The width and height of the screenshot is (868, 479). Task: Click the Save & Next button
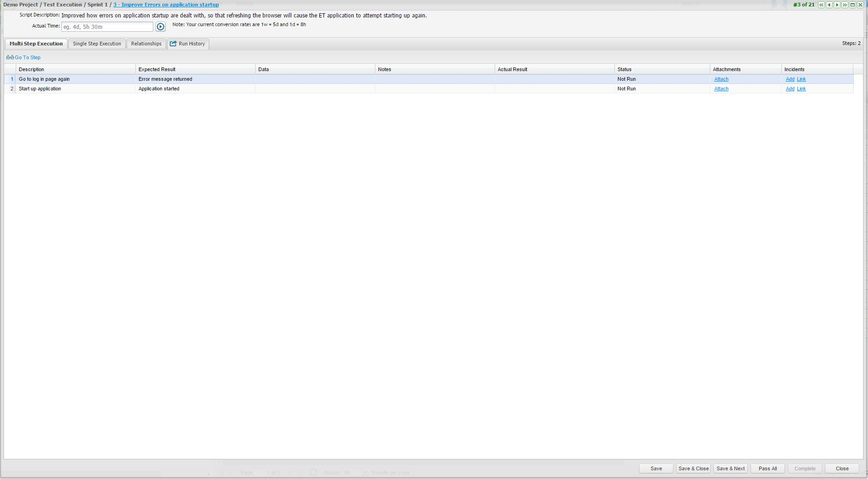731,468
